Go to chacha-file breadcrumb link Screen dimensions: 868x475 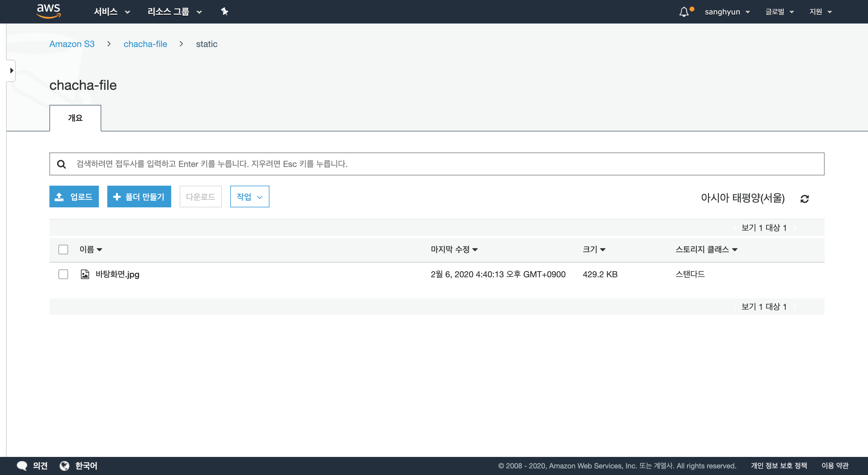point(145,44)
